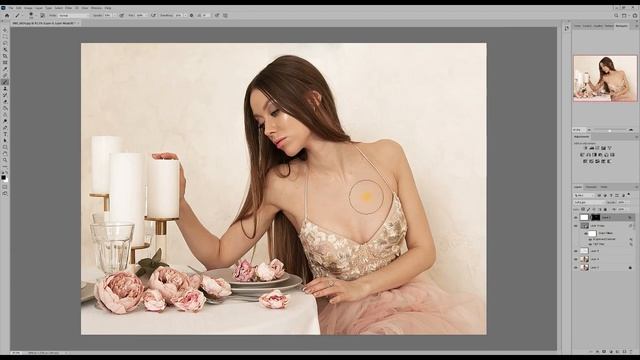Open the brush settings panel icon

(x=42, y=16)
